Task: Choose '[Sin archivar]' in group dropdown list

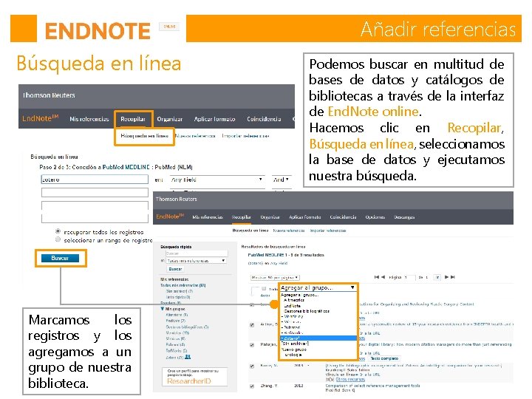Action: (x=295, y=344)
